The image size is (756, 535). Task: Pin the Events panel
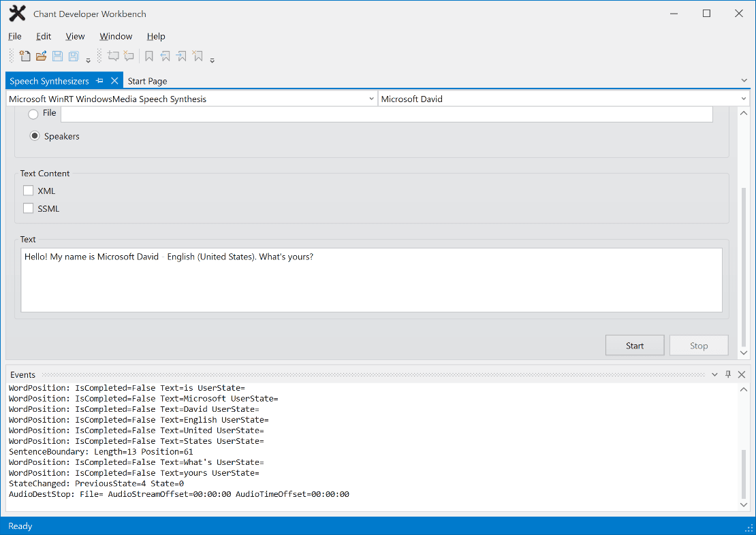728,374
